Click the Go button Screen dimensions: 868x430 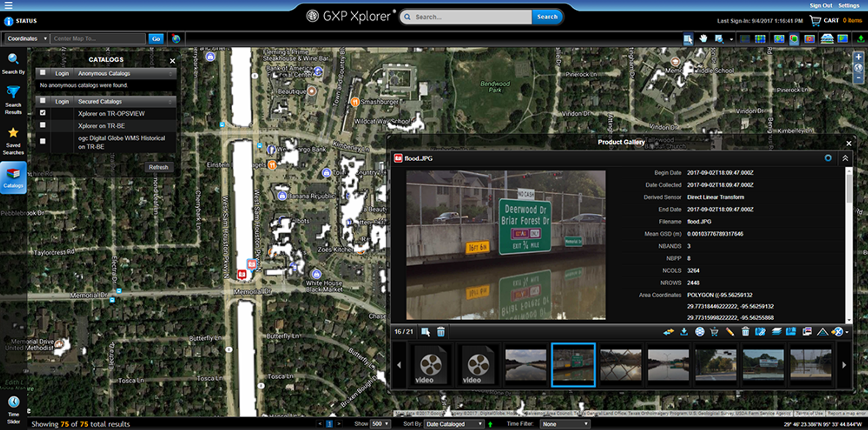click(156, 39)
